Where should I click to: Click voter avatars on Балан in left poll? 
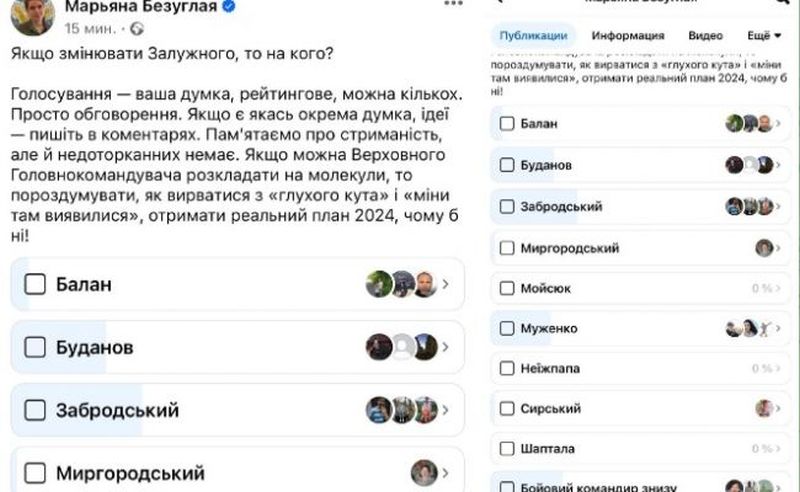pyautogui.click(x=401, y=285)
